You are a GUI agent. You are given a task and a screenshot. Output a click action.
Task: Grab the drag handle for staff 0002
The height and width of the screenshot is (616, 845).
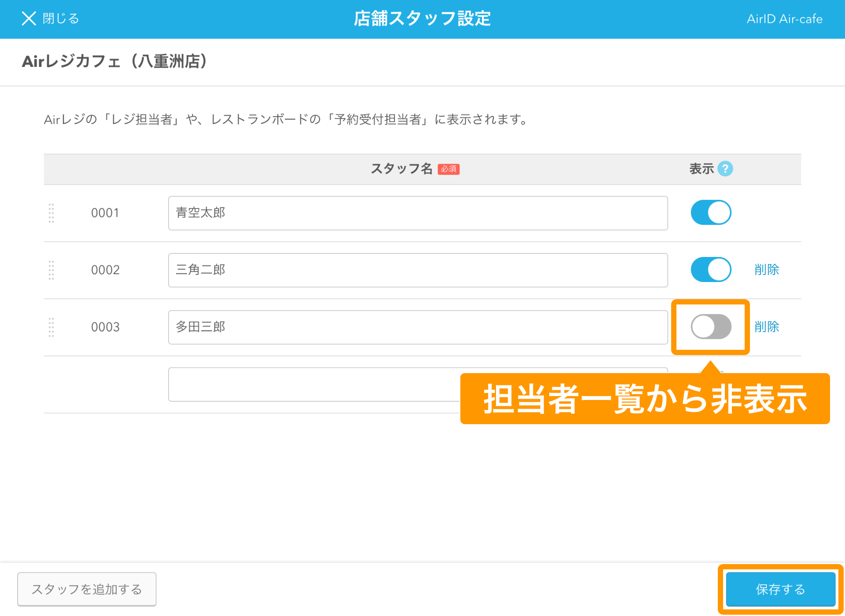[x=51, y=270]
